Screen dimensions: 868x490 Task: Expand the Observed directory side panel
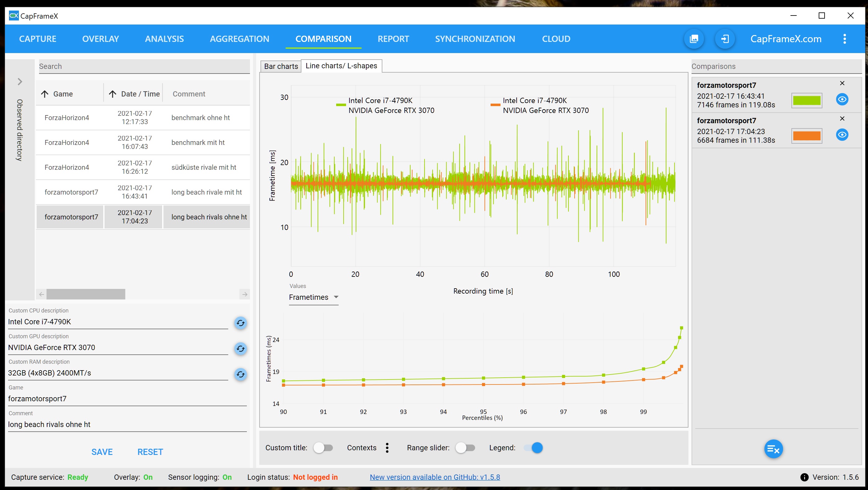pyautogui.click(x=20, y=82)
